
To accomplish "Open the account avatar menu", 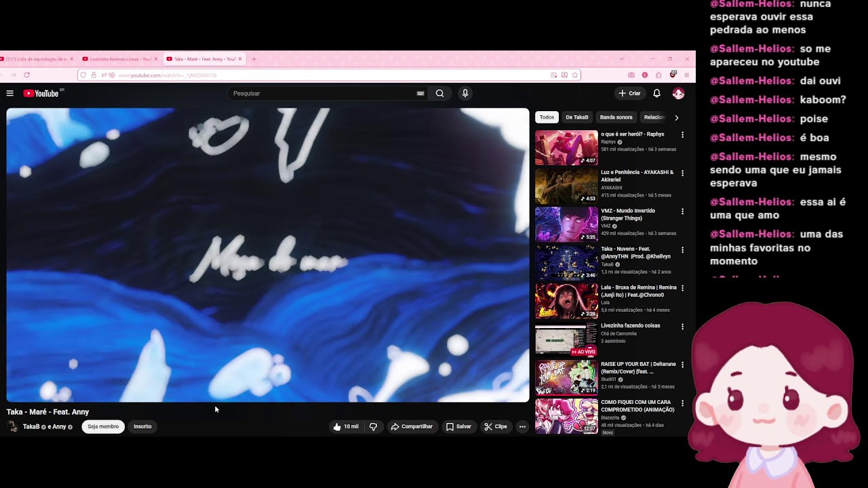I will coord(678,94).
